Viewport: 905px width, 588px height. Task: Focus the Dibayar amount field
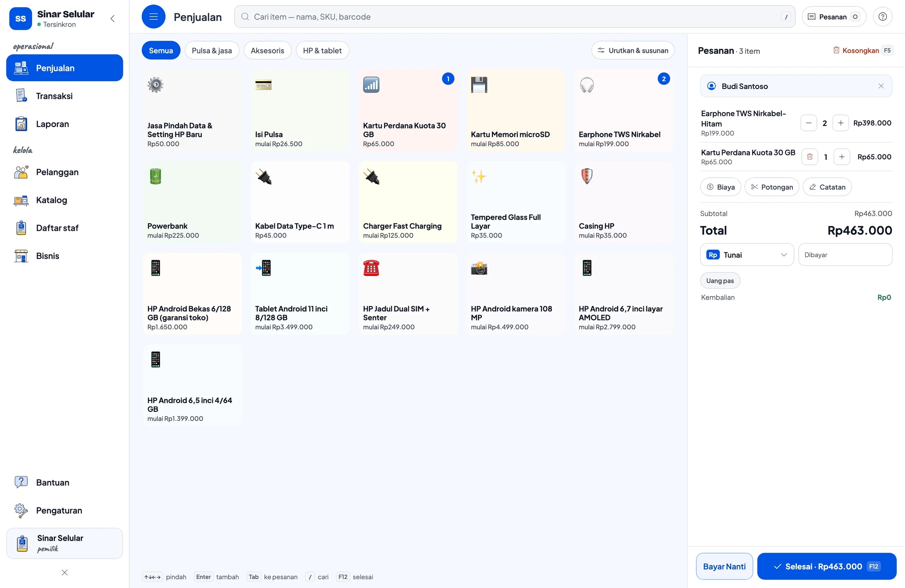click(845, 255)
